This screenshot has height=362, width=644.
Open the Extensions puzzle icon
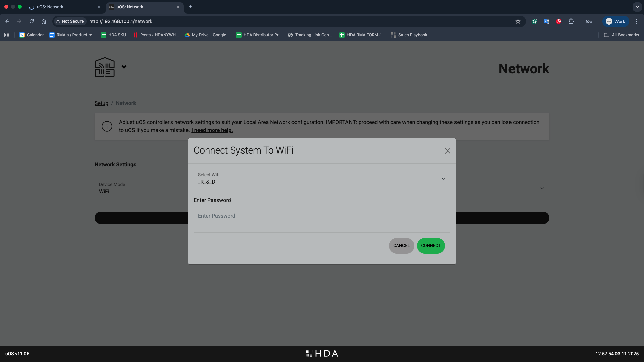click(571, 21)
